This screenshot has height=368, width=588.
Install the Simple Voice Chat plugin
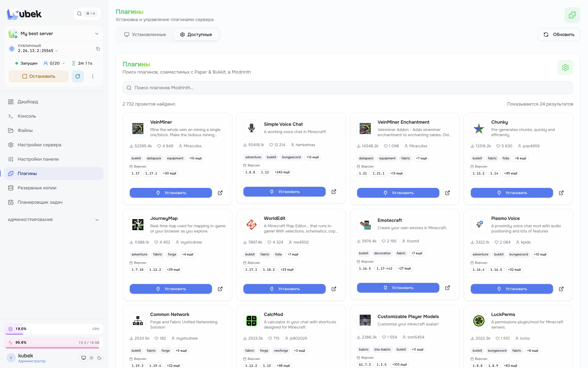coord(284,192)
